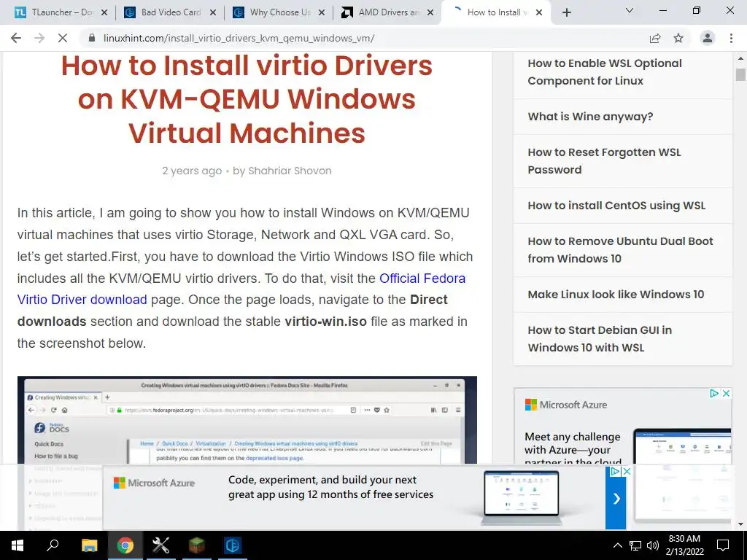Open network status tray icon
Viewport: 747px width, 560px height.
pyautogui.click(x=635, y=545)
